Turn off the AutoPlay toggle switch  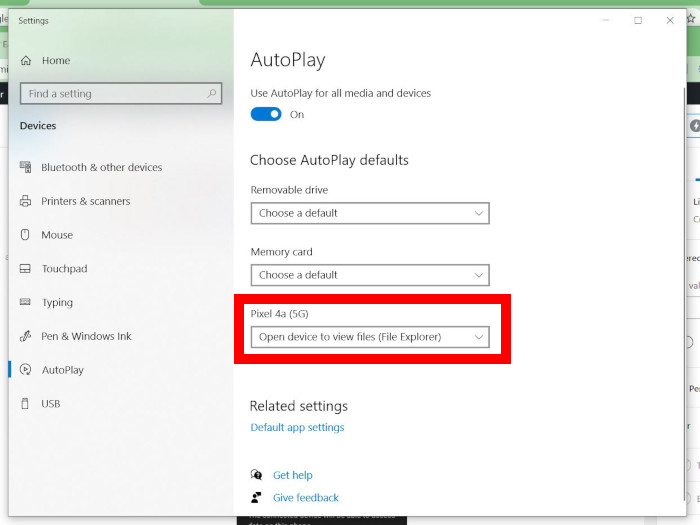click(266, 114)
